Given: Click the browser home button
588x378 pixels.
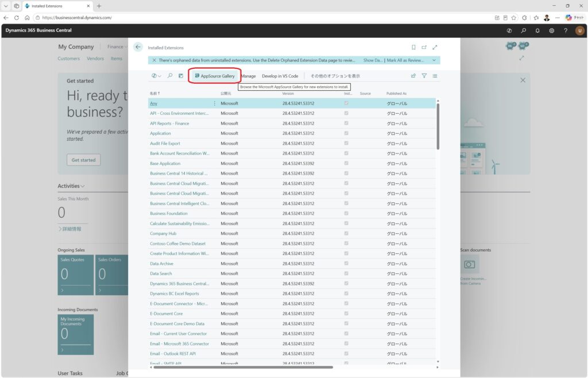Looking at the screenshot, I should (x=27, y=18).
